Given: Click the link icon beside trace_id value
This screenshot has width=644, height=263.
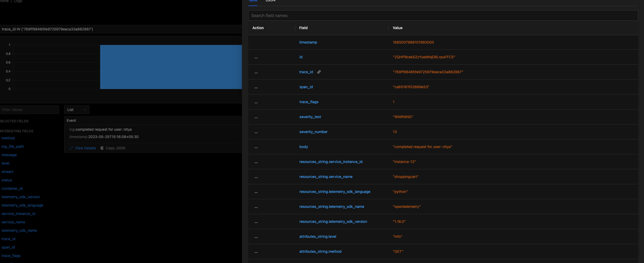Looking at the screenshot, I should pyautogui.click(x=319, y=72).
